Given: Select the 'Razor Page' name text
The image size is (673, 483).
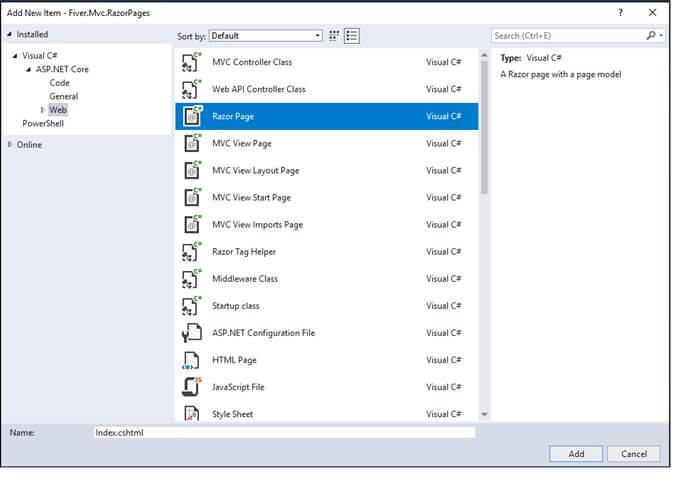Looking at the screenshot, I should coord(233,116).
